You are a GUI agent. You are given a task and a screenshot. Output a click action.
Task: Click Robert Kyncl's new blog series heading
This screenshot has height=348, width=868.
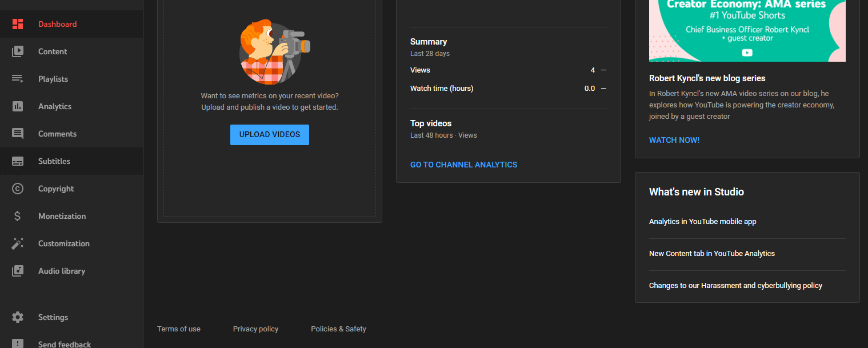coord(707,78)
